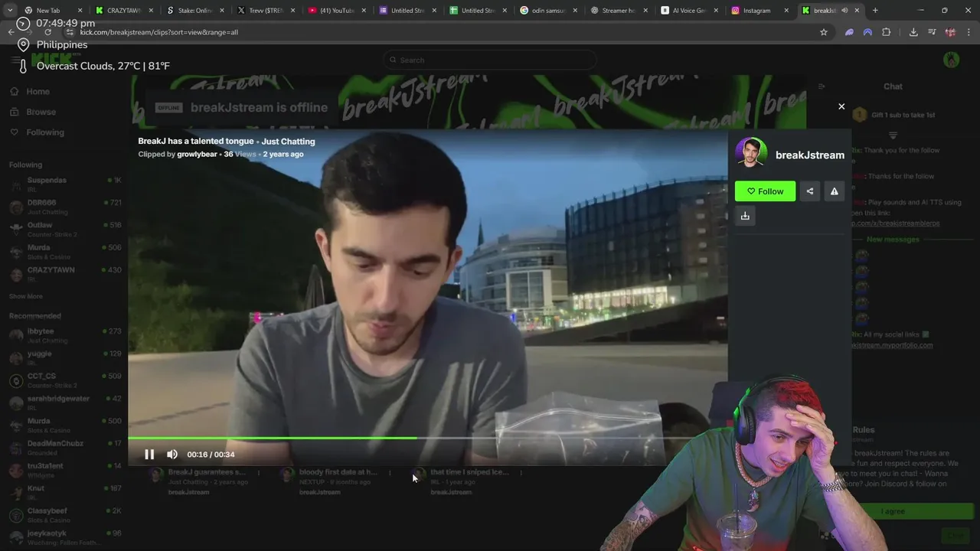Reload the page

pos(47,32)
